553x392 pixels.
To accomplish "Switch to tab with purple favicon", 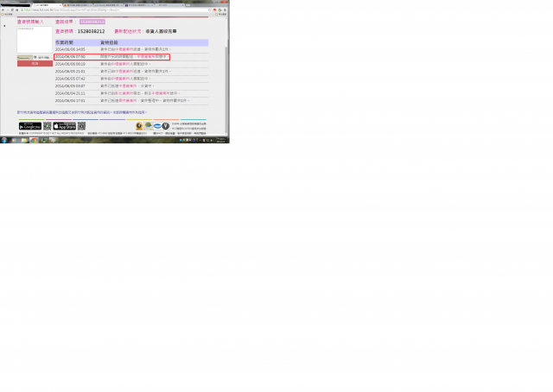I will coord(139,5).
